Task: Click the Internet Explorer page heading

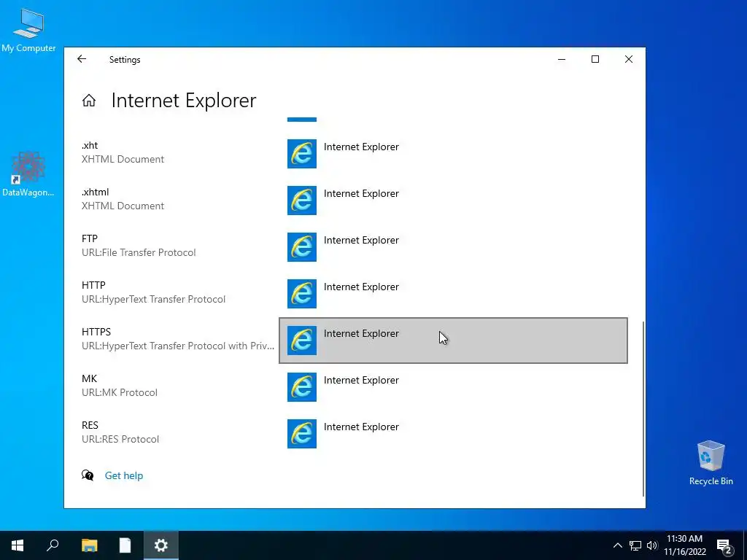Action: tap(184, 101)
